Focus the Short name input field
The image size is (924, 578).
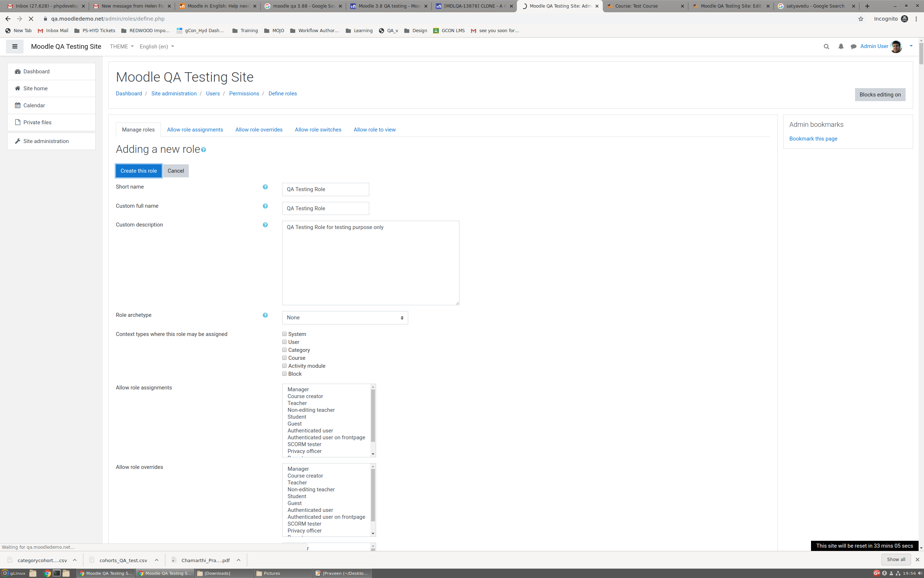click(x=325, y=189)
